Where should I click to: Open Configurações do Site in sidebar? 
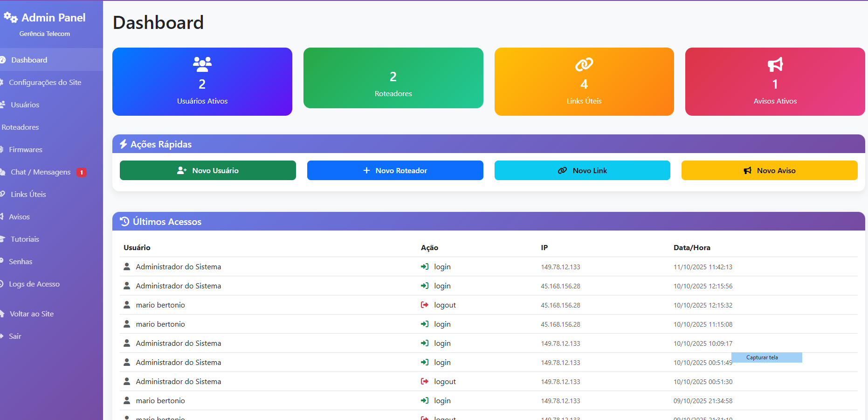pos(45,83)
